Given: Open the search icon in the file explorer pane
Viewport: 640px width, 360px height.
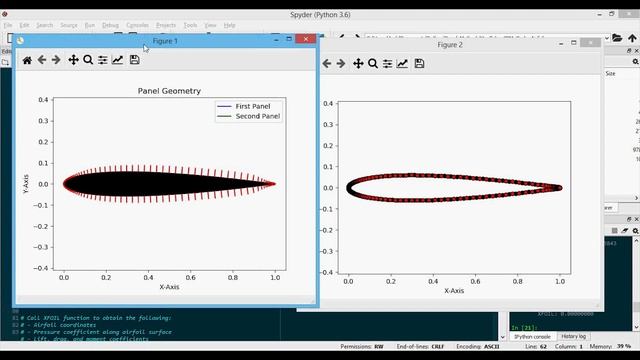Looking at the screenshot, I should pyautogui.click(x=636, y=62).
